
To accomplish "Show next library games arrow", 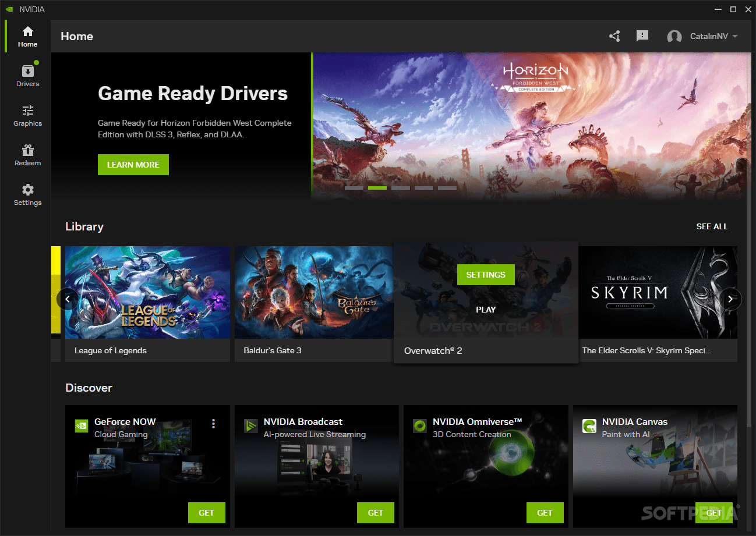I will pos(731,299).
